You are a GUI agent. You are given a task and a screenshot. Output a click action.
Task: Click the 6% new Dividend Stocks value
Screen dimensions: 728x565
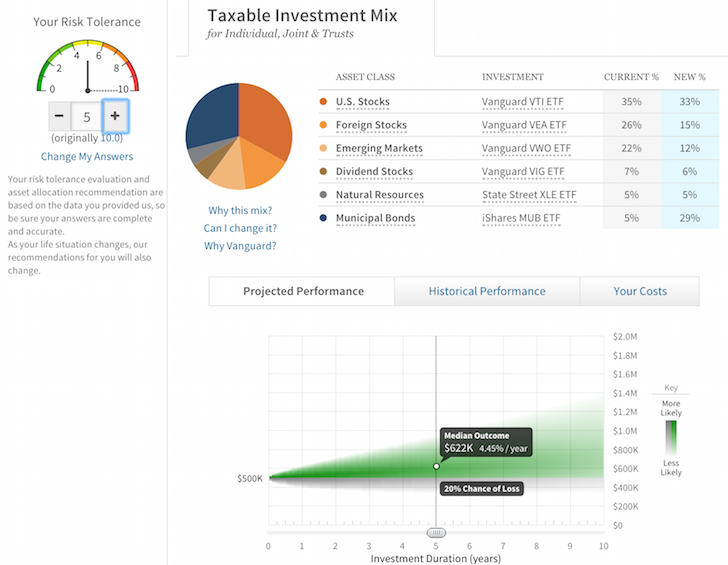(689, 171)
